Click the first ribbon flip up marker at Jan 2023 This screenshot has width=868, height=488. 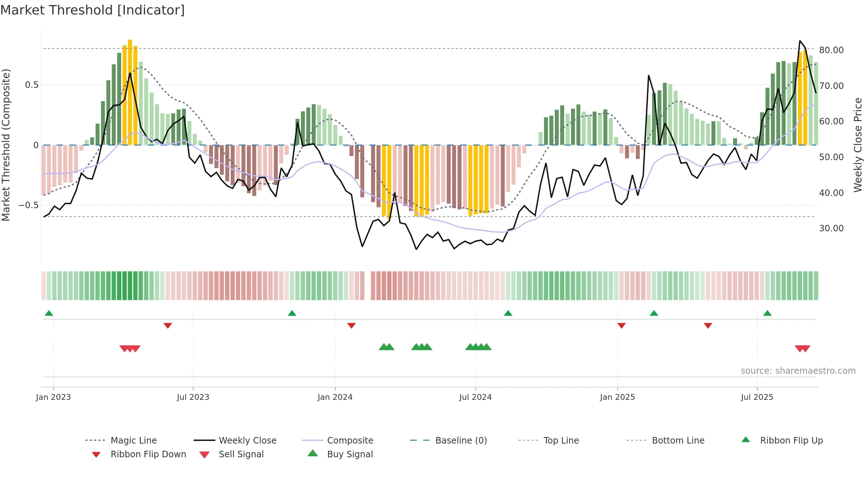click(49, 313)
